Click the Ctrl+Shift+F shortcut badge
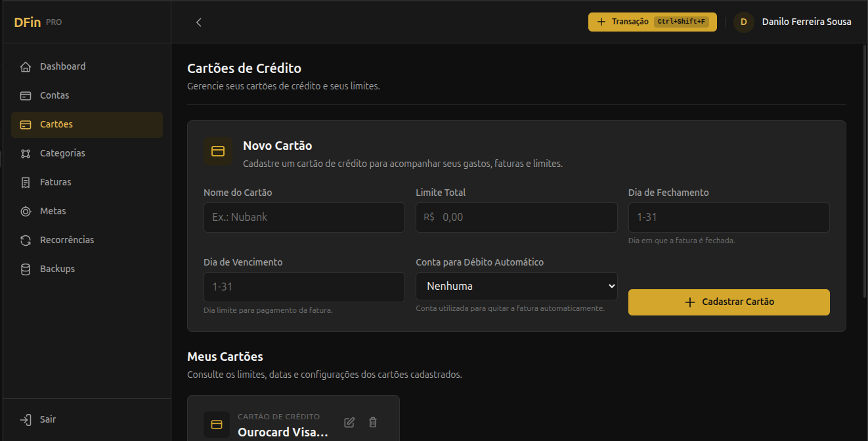The height and width of the screenshot is (441, 868). tap(681, 22)
